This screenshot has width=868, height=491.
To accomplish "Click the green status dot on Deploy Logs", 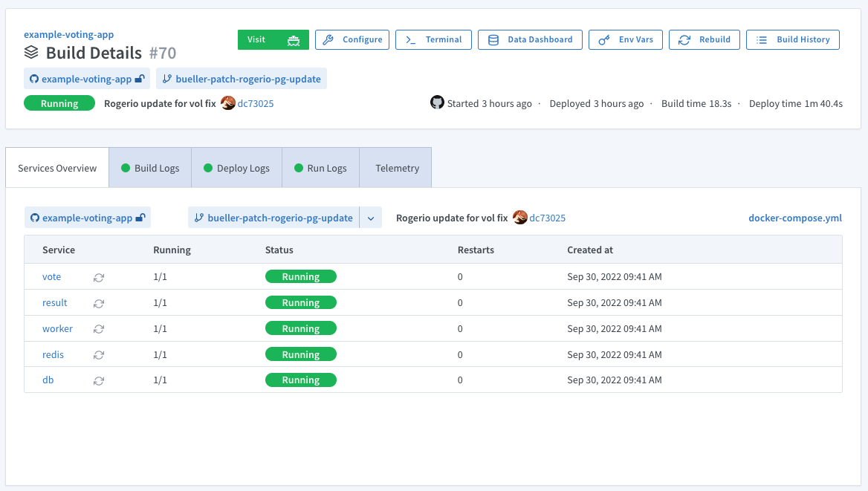I will point(208,168).
